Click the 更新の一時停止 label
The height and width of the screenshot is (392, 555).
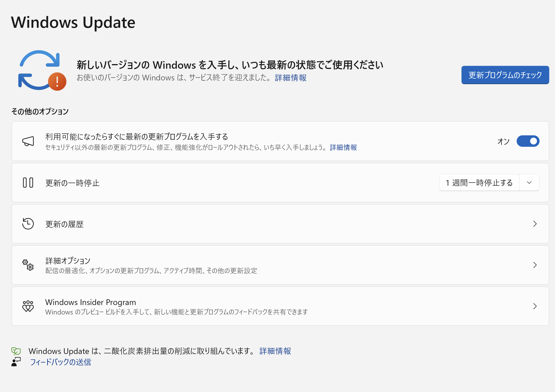point(72,183)
